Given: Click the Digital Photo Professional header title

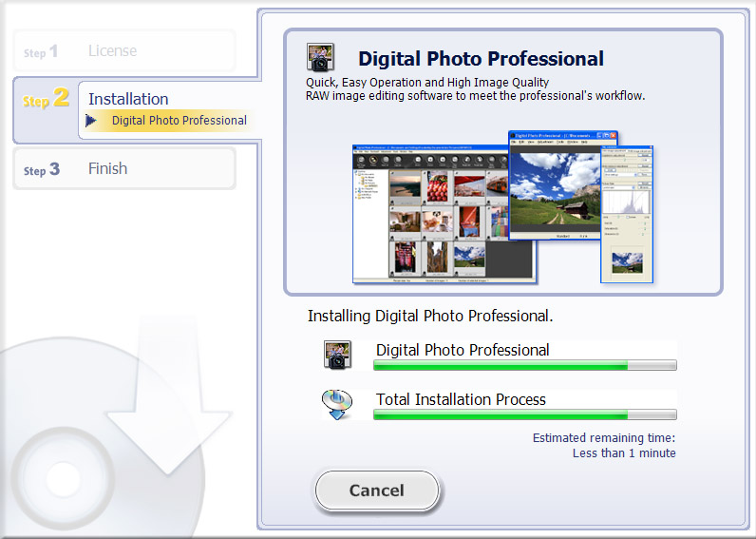Looking at the screenshot, I should pyautogui.click(x=481, y=59).
